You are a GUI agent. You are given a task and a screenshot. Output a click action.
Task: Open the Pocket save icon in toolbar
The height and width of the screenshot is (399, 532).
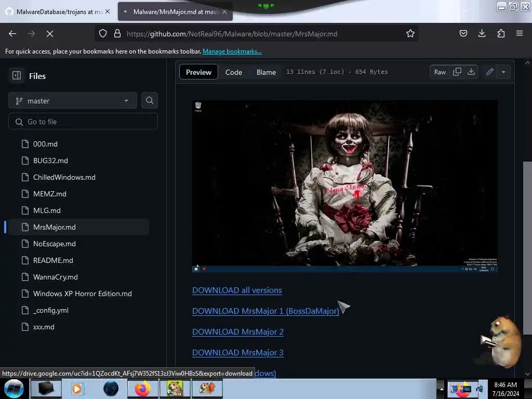point(463,33)
